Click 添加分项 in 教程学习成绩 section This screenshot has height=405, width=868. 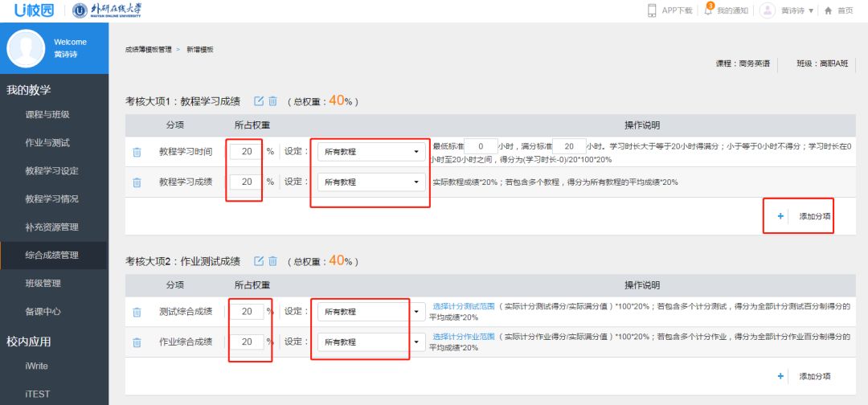coord(815,216)
